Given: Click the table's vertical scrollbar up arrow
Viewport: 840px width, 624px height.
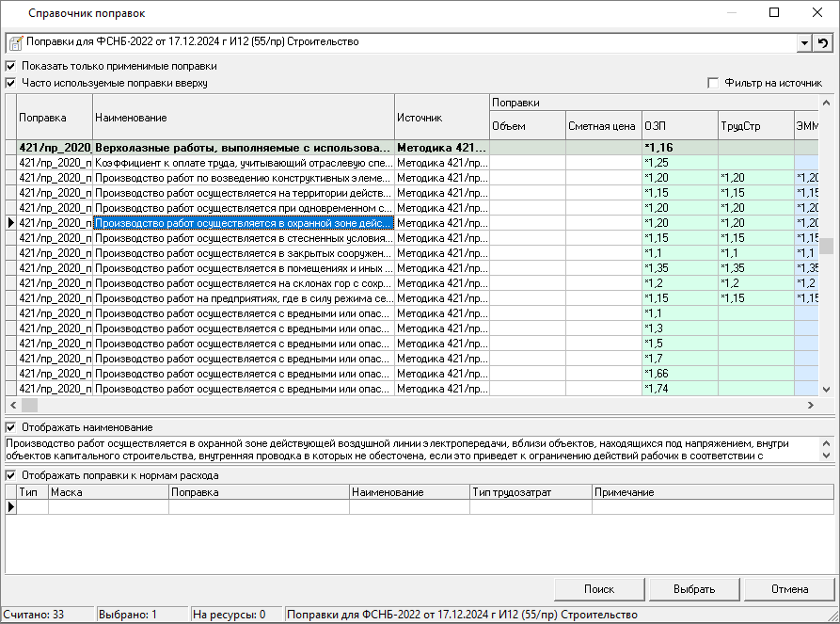Looking at the screenshot, I should [x=826, y=101].
